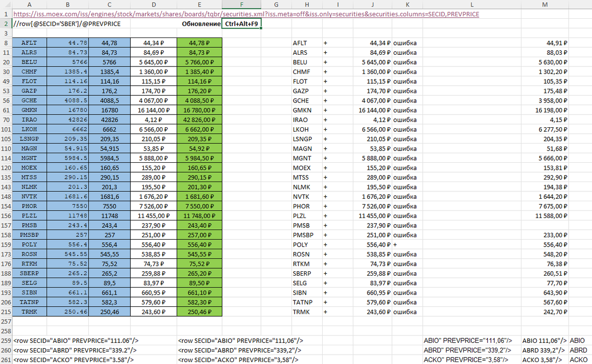The height and width of the screenshot is (364, 592).
Task: Select cell 84,73 in column C
Action: click(110, 53)
